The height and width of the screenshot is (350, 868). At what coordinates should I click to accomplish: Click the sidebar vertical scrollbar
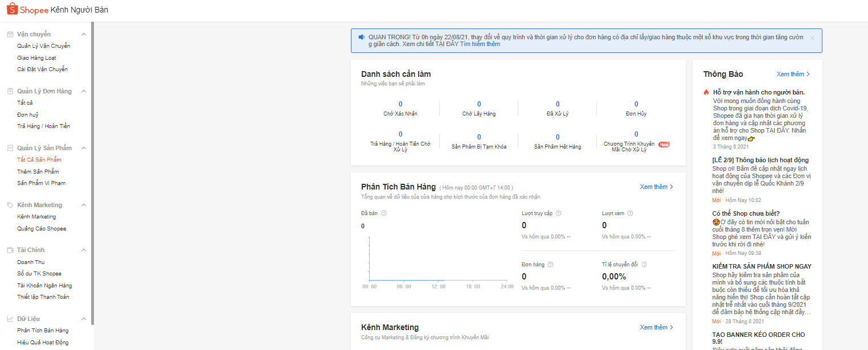92,171
